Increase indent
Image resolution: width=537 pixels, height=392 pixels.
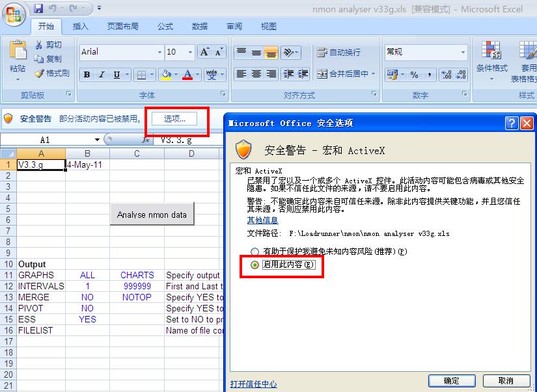303,74
